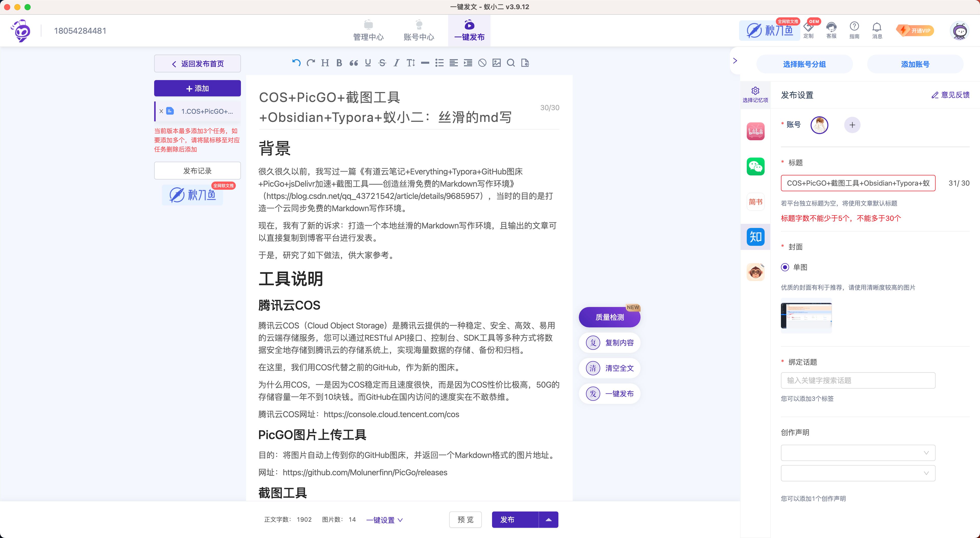Insert a blockquote using quote icon
The height and width of the screenshot is (538, 980).
pyautogui.click(x=353, y=63)
